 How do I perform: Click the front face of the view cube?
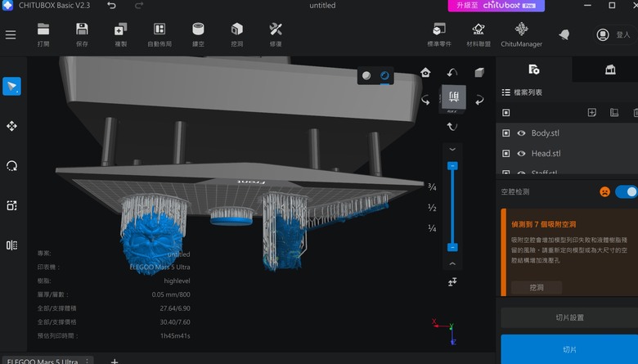click(x=454, y=97)
